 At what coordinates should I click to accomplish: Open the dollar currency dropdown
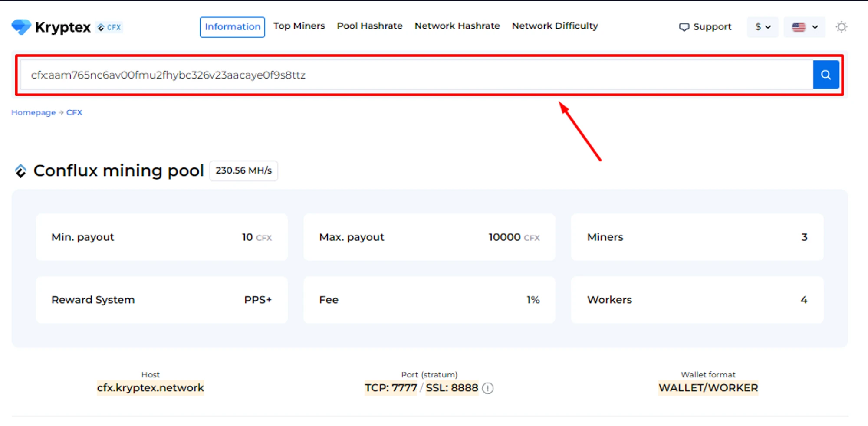[762, 27]
